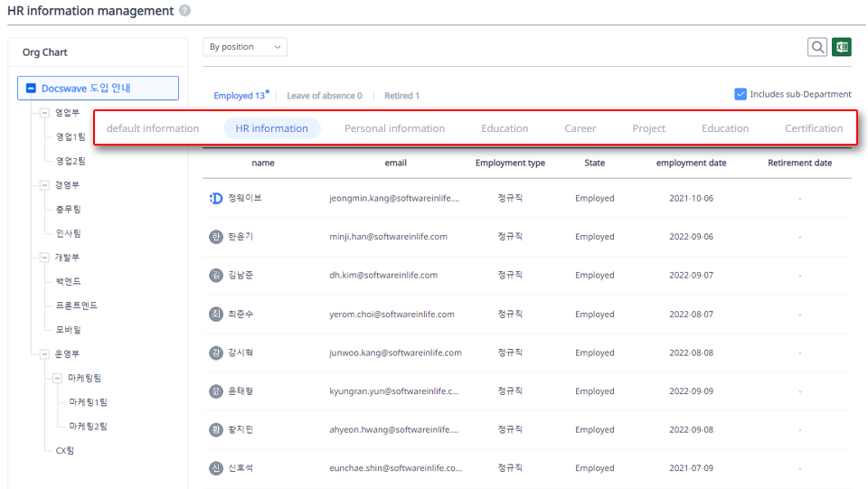
Task: Select 영업1팀 in the org chart
Action: click(x=71, y=136)
